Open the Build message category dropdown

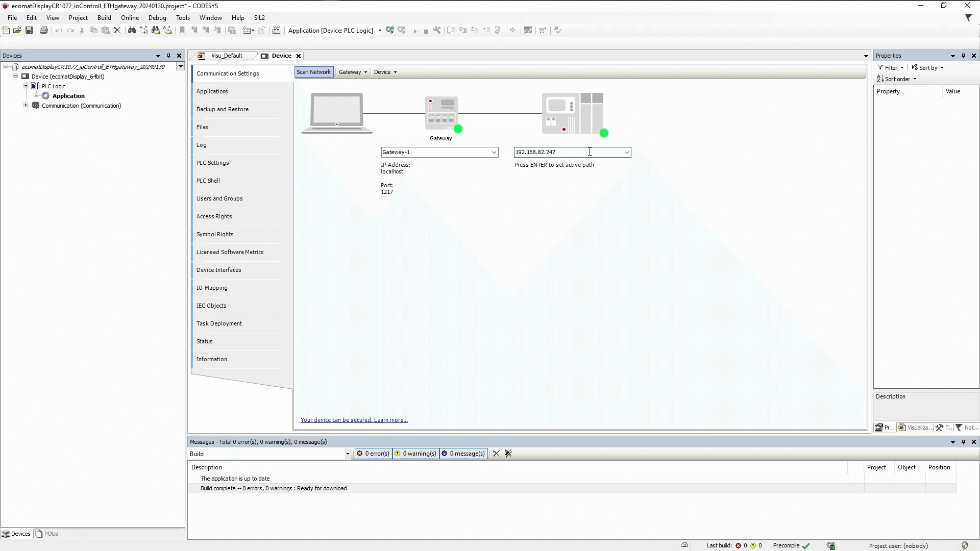tap(348, 454)
